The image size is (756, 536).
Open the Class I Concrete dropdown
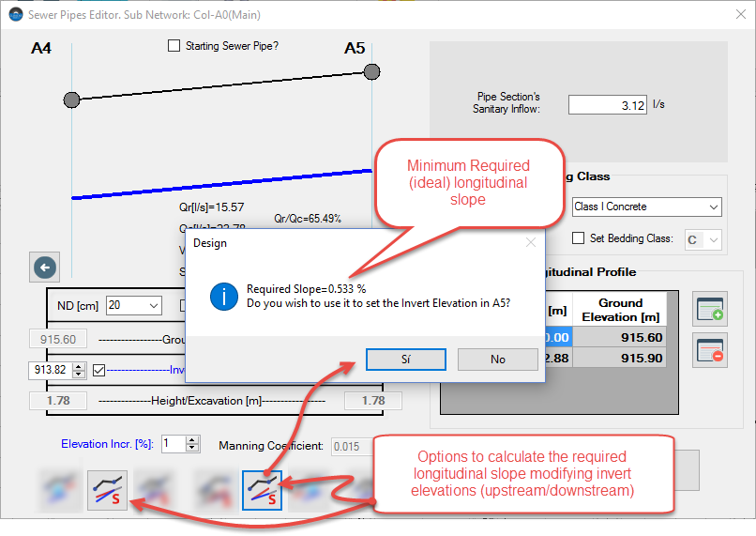[x=713, y=207]
